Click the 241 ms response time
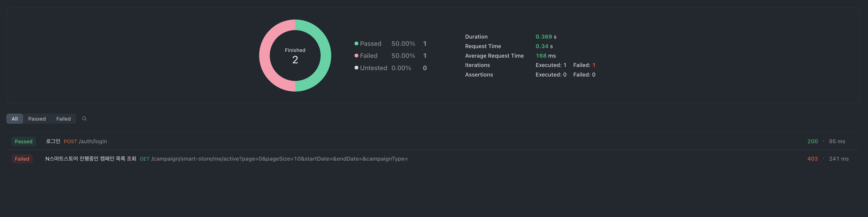 pyautogui.click(x=839, y=159)
